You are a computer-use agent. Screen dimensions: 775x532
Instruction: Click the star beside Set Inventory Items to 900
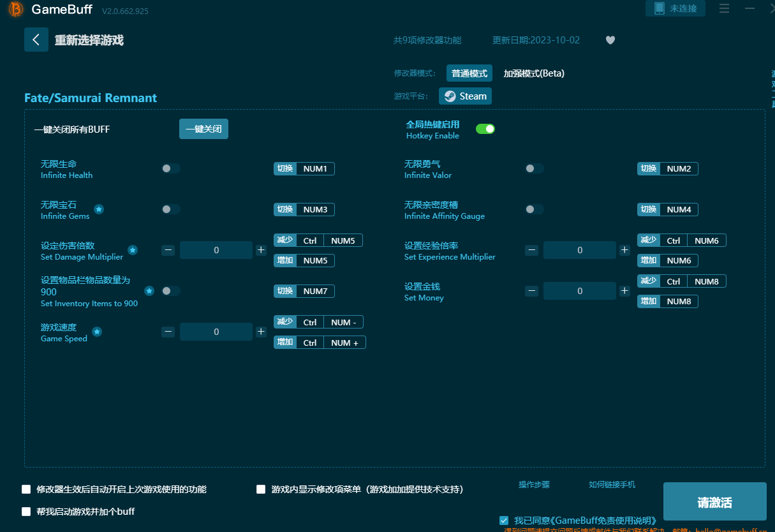[149, 291]
